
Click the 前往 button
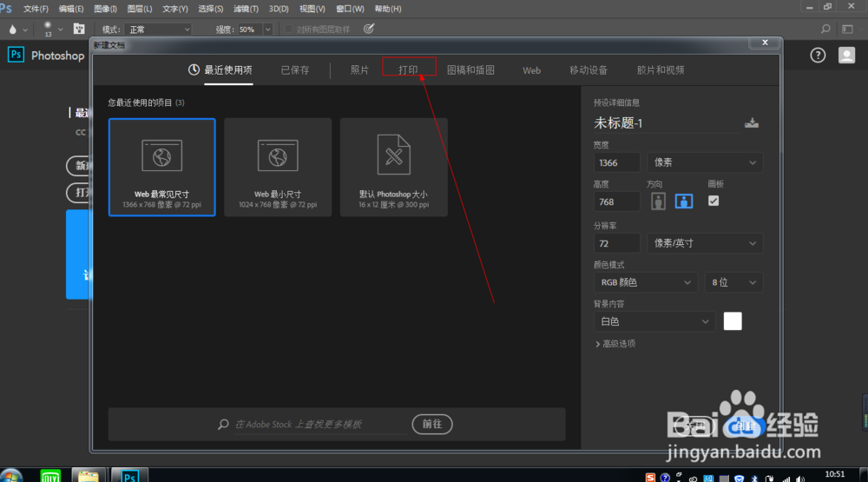click(432, 425)
